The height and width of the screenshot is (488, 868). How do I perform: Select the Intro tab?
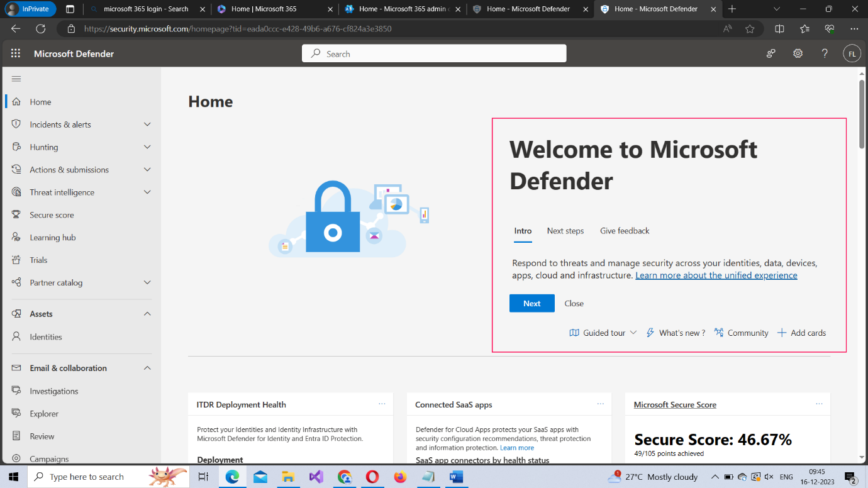[523, 231]
